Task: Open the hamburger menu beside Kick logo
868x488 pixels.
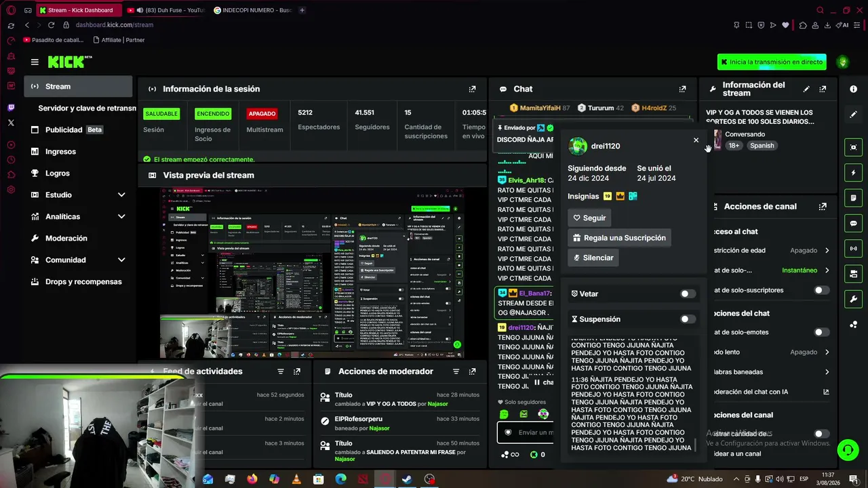Action: click(35, 62)
